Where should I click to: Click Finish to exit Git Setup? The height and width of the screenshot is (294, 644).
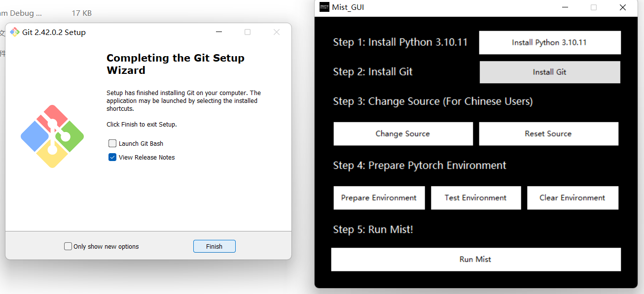click(214, 246)
